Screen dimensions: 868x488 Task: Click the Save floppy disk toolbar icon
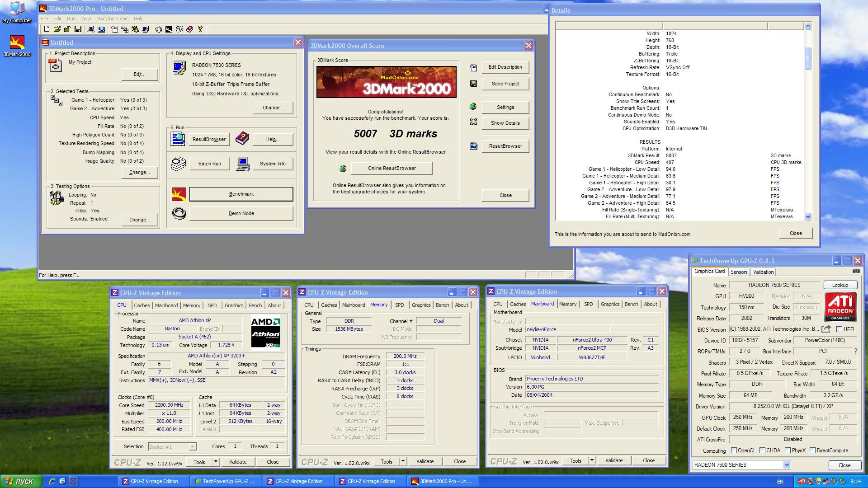pos(78,29)
